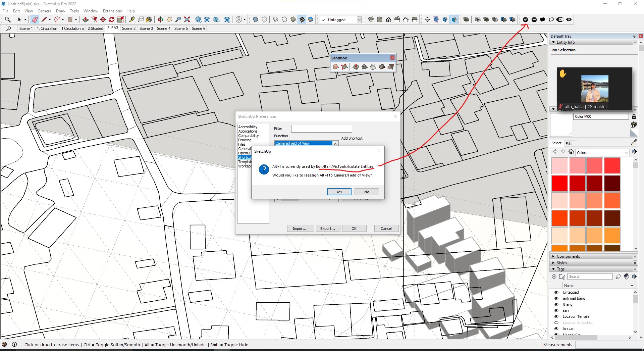The image size is (644, 351).
Task: Select the Eraser tool in the toolbar
Action: point(35,19)
